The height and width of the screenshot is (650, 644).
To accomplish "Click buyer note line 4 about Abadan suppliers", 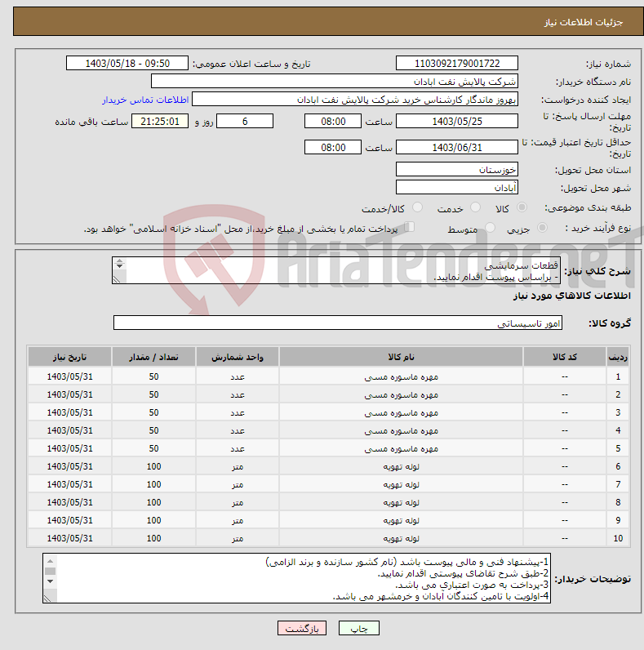I will [x=440, y=596].
